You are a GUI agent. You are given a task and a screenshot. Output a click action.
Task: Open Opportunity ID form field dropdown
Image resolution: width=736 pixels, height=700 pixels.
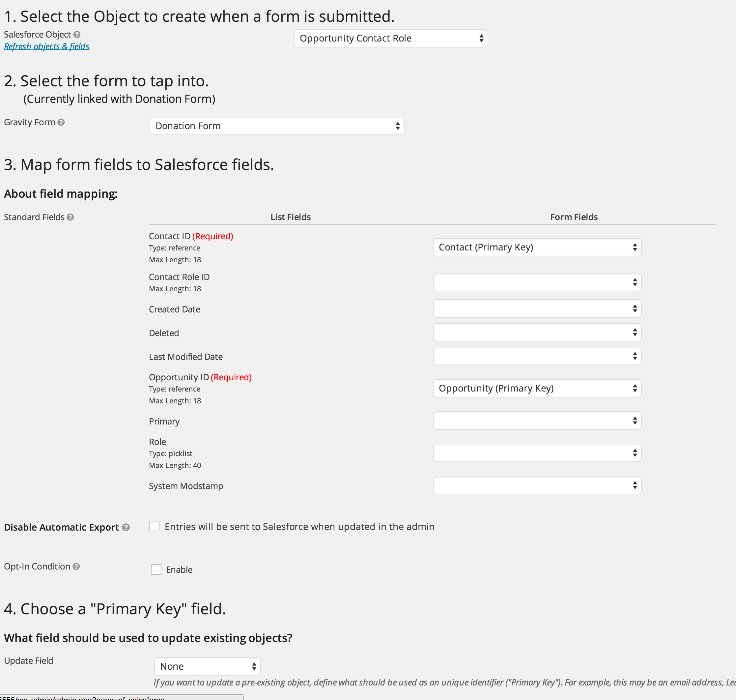point(537,389)
